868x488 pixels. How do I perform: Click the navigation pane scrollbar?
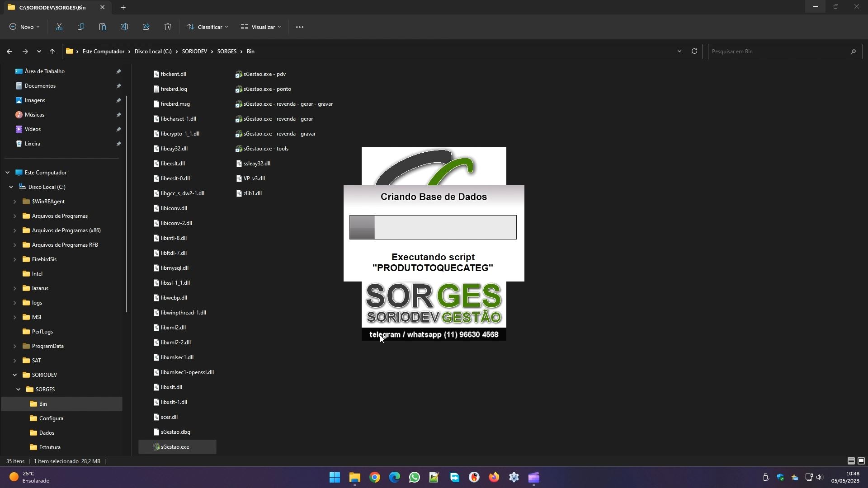click(x=127, y=204)
